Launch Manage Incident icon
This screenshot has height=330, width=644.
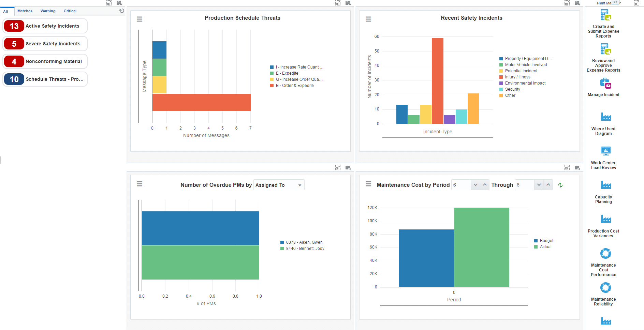click(605, 84)
